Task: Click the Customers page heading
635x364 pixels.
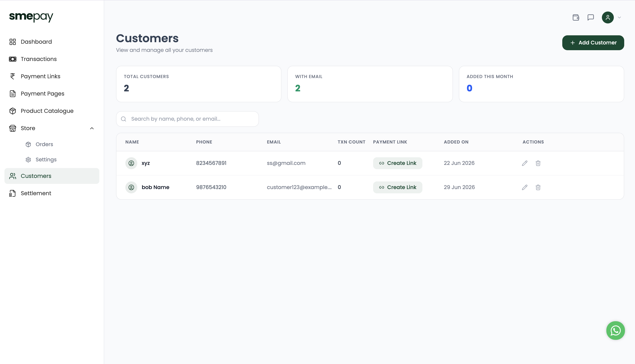Action: pyautogui.click(x=147, y=38)
